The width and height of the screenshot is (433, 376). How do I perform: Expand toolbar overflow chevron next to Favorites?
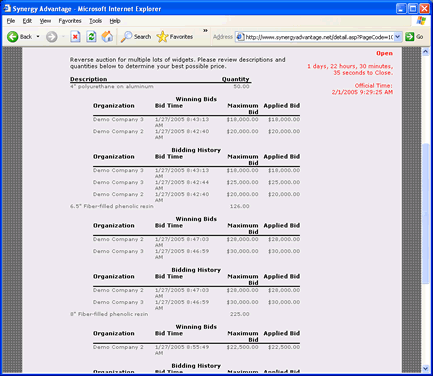pyautogui.click(x=205, y=31)
